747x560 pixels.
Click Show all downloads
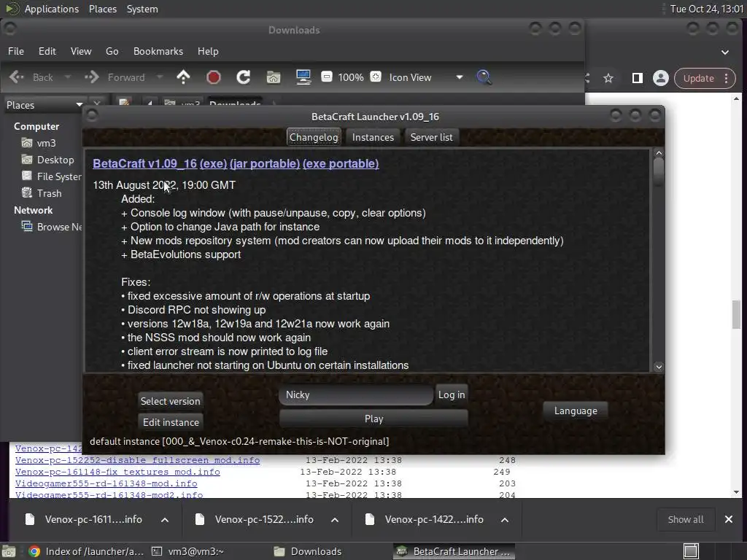tap(686, 519)
